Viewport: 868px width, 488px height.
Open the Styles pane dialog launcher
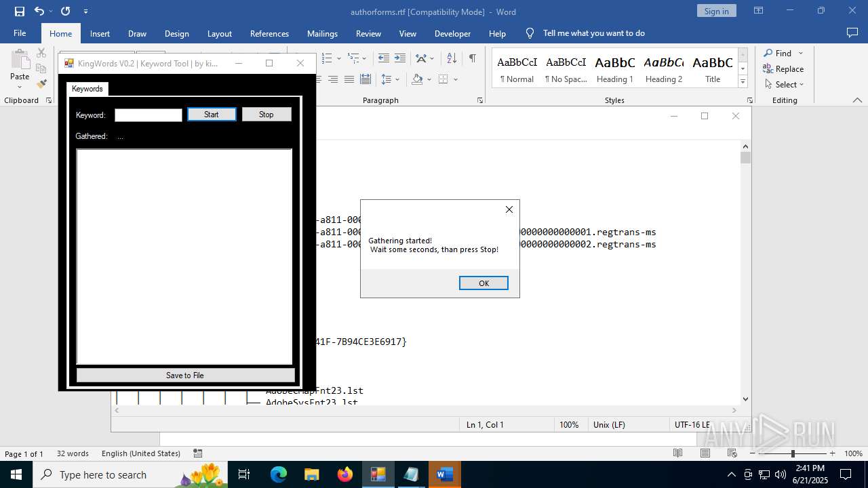(750, 100)
